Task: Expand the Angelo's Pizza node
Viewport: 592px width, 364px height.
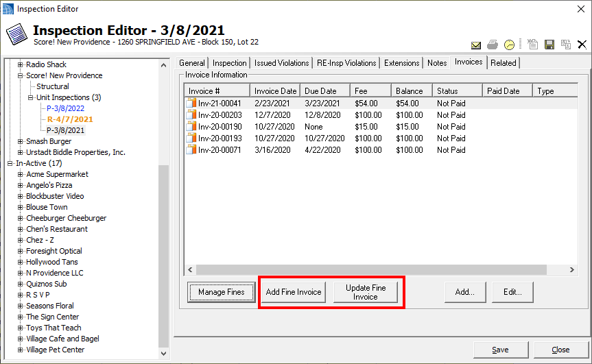Action: point(21,185)
